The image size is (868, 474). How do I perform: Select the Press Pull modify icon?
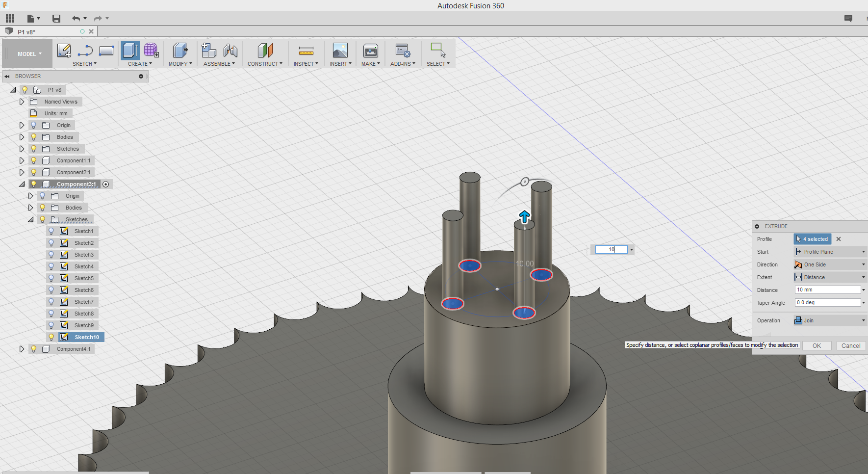point(180,50)
